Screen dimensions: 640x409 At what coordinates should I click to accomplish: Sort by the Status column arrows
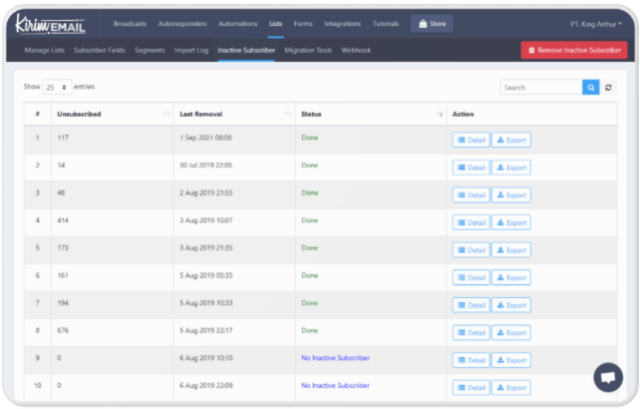tap(439, 115)
